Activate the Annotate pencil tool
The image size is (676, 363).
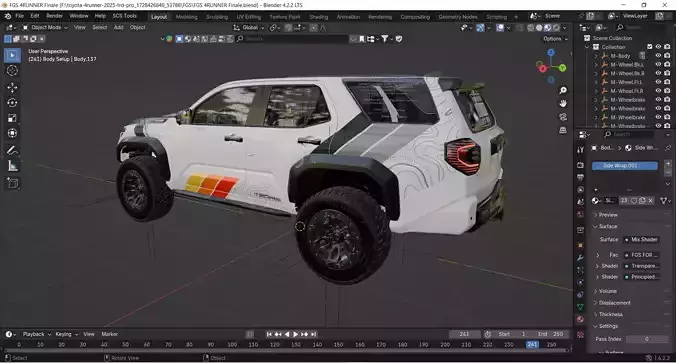[12, 150]
